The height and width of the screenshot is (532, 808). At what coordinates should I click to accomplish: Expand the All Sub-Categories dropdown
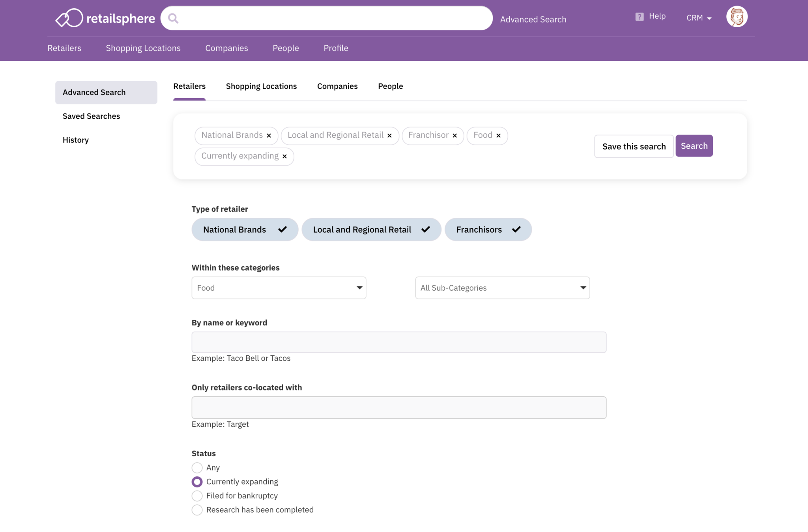[x=502, y=288]
